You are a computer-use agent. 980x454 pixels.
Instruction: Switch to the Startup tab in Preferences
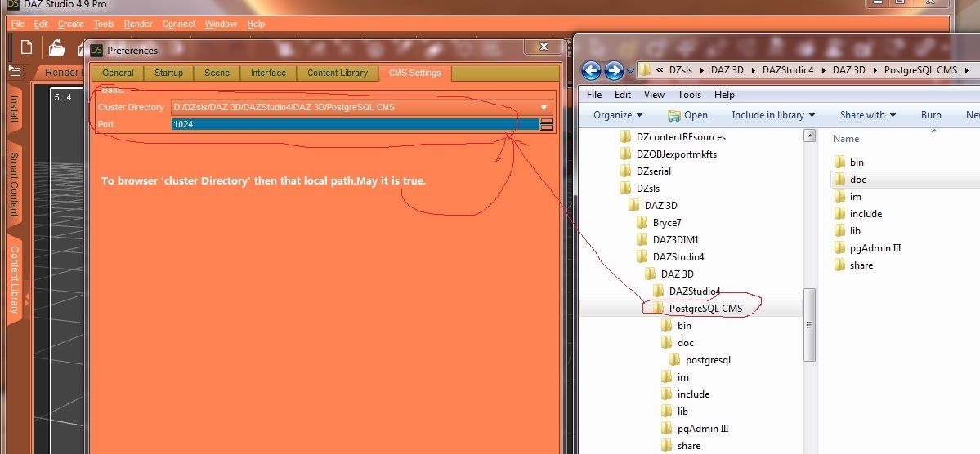168,73
